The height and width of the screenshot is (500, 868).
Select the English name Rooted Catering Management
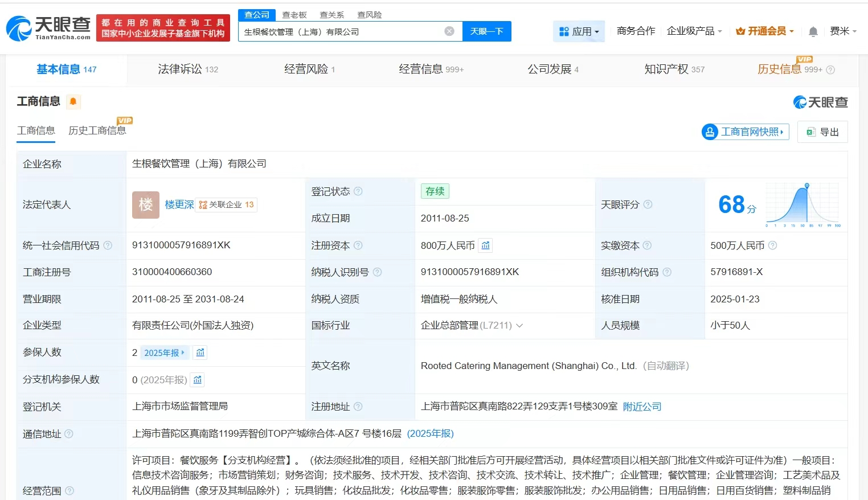click(529, 366)
